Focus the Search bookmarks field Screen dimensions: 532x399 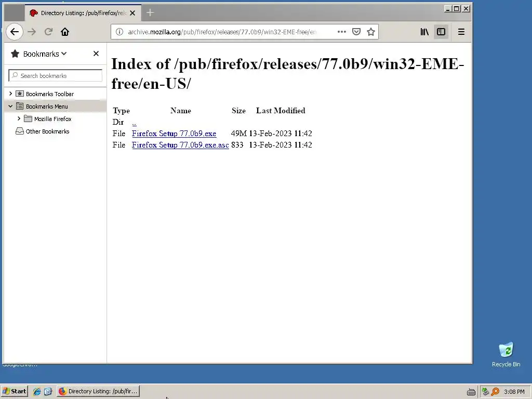point(55,76)
